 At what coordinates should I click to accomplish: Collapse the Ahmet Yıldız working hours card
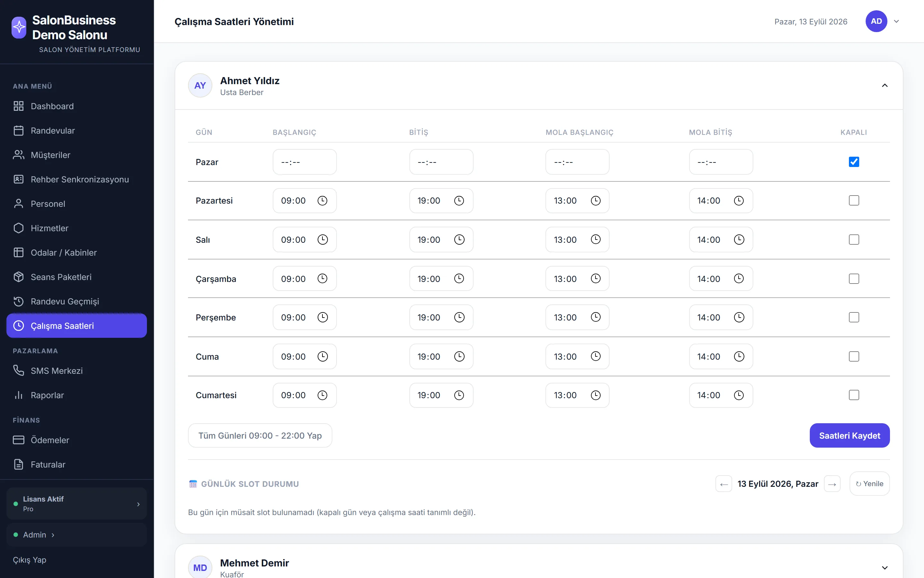[885, 86]
